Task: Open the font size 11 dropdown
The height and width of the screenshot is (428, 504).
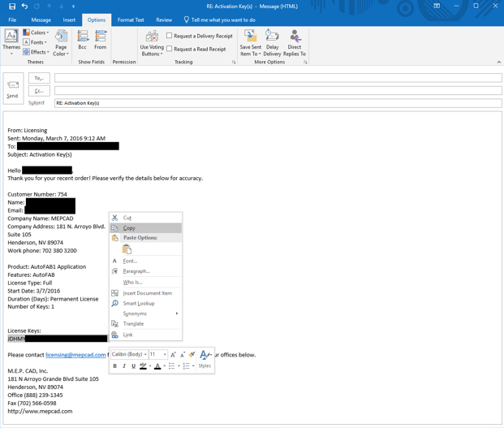Action: tap(165, 354)
